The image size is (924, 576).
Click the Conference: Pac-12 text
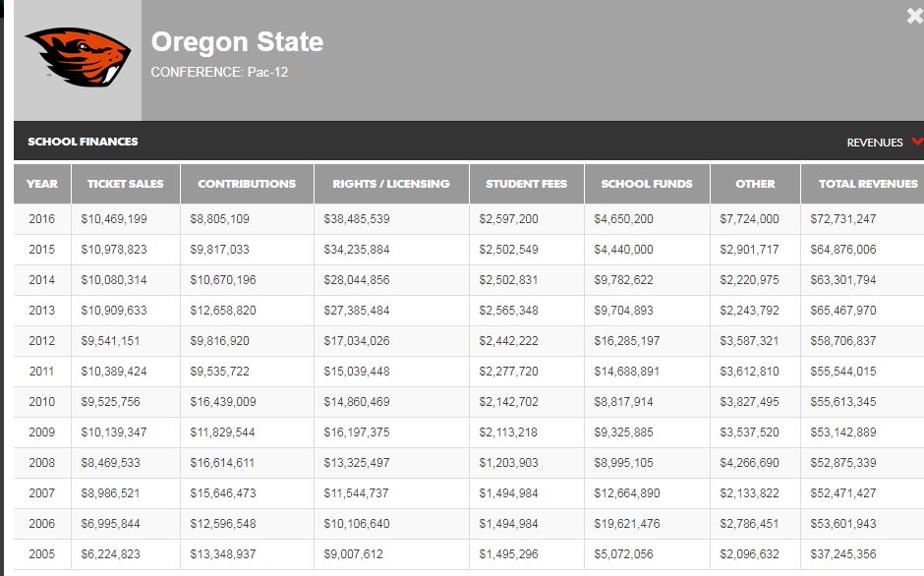(x=219, y=72)
